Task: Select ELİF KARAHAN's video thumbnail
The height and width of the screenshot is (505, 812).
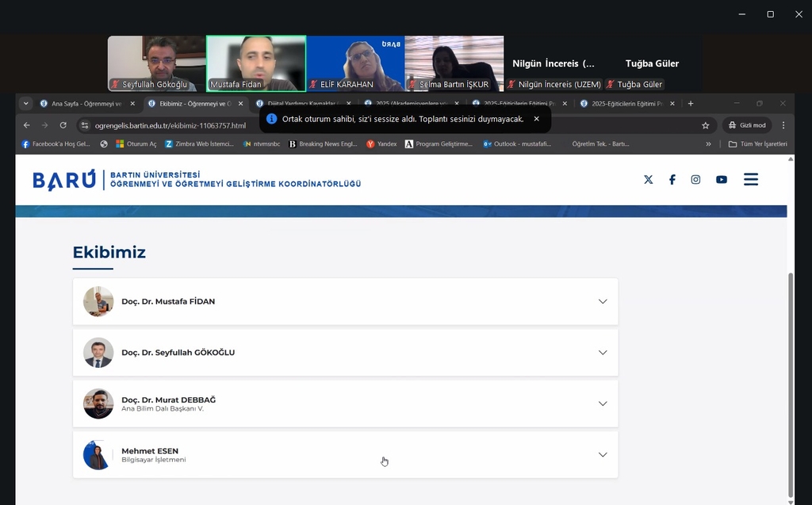Action: click(354, 63)
